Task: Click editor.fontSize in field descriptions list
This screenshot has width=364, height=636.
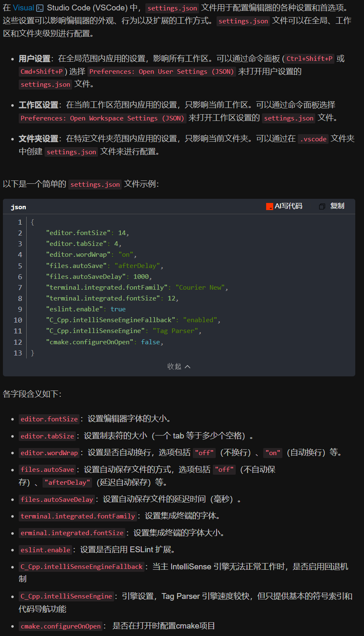Action: [x=50, y=419]
